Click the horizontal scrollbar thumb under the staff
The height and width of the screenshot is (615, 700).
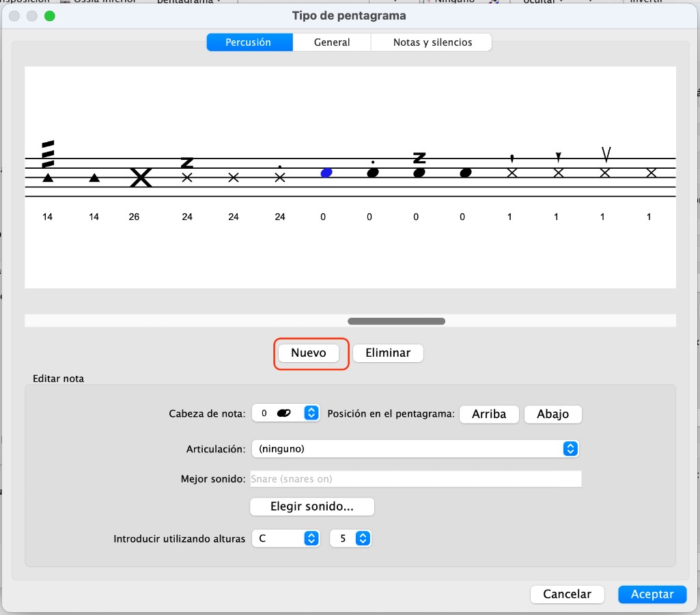[x=396, y=321]
